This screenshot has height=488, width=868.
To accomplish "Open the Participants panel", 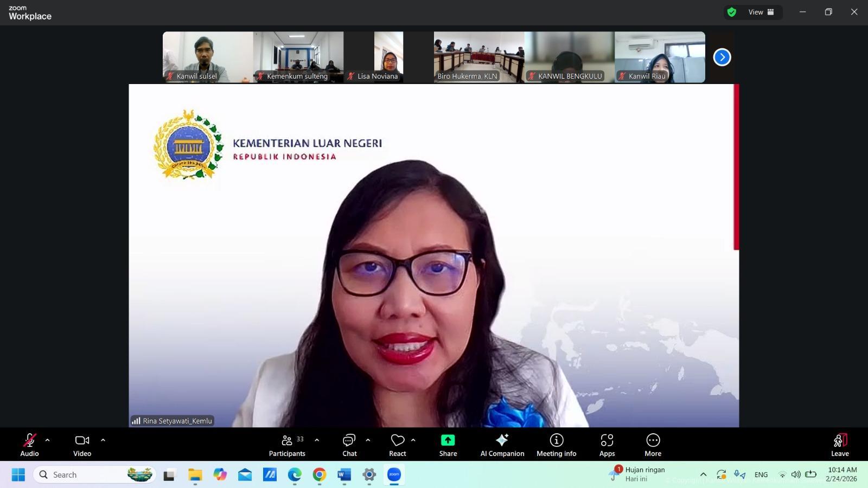I will click(x=287, y=445).
